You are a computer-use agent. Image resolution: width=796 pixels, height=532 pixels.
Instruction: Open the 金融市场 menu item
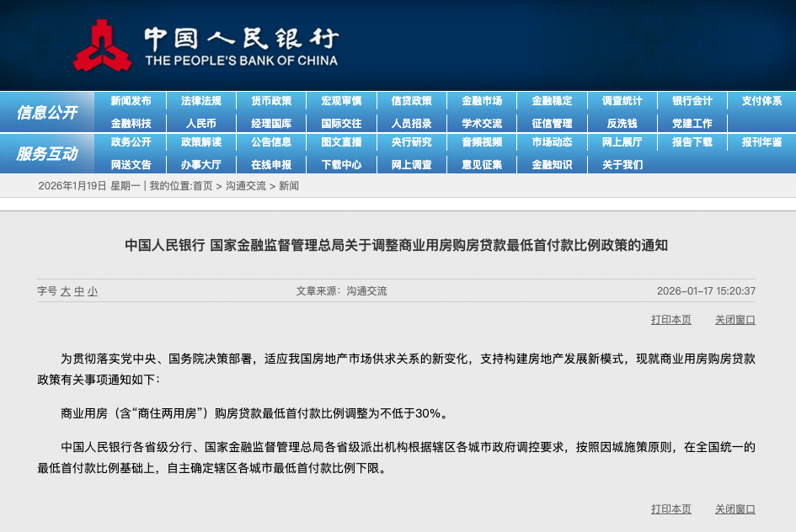coord(482,101)
